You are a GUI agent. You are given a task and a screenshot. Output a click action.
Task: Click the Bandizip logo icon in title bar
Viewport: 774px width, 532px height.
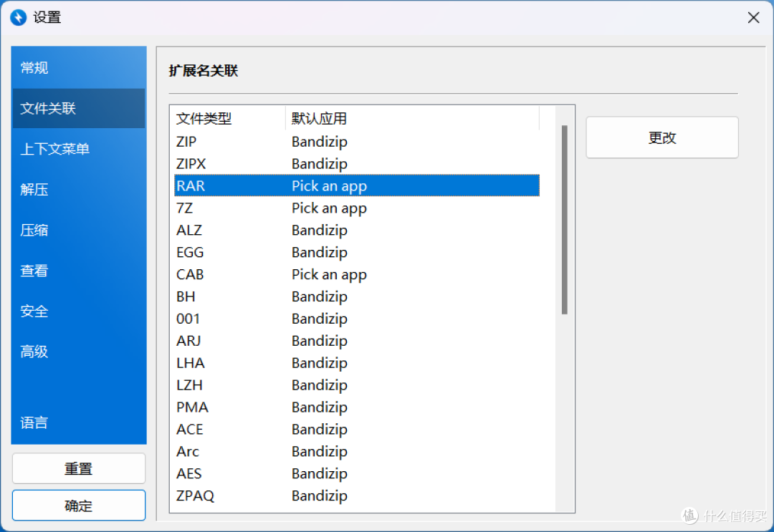[x=18, y=17]
